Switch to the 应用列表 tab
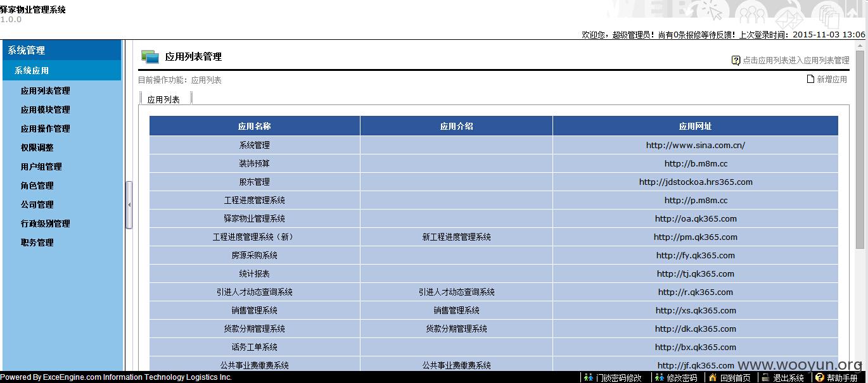 [164, 99]
